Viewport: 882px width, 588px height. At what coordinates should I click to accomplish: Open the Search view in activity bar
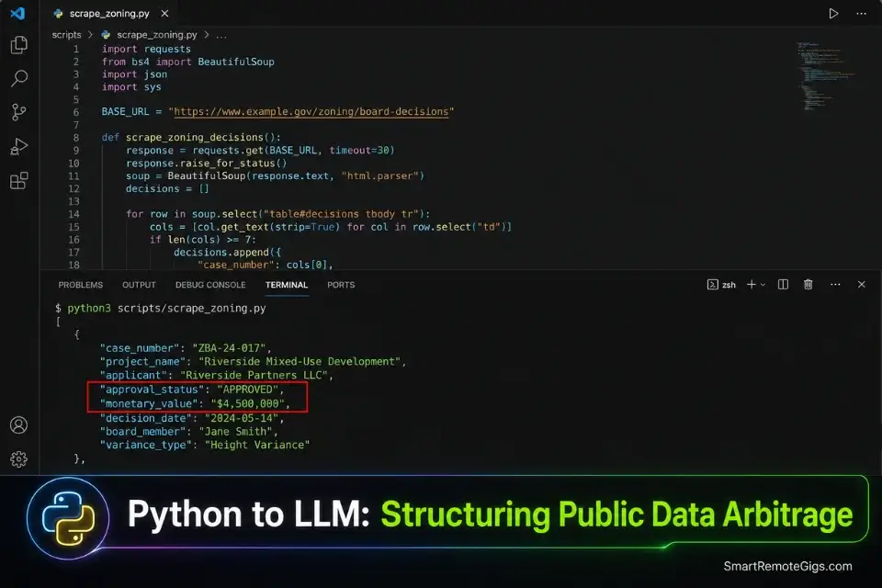tap(19, 78)
